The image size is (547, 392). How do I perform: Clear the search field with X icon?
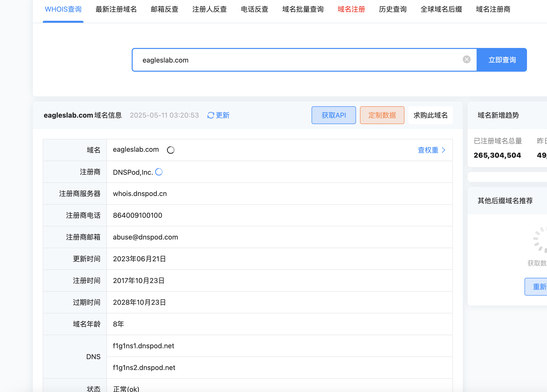click(466, 60)
